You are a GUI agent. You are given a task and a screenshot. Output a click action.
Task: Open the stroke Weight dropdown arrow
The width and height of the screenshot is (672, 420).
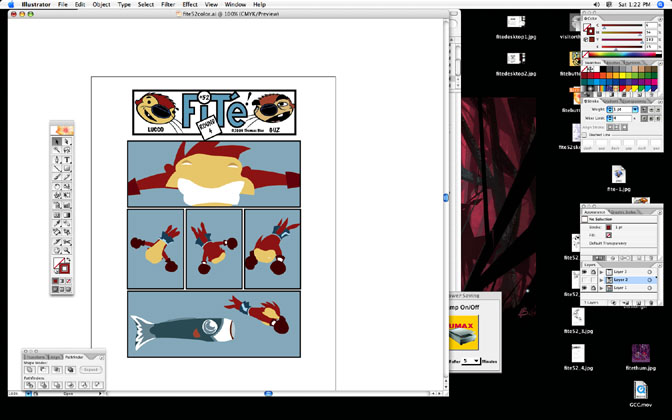tap(635, 109)
